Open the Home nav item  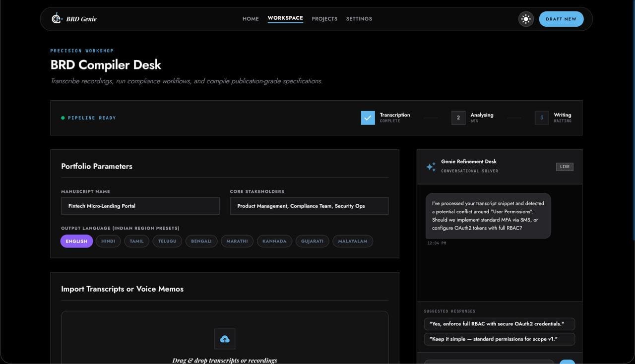251,19
